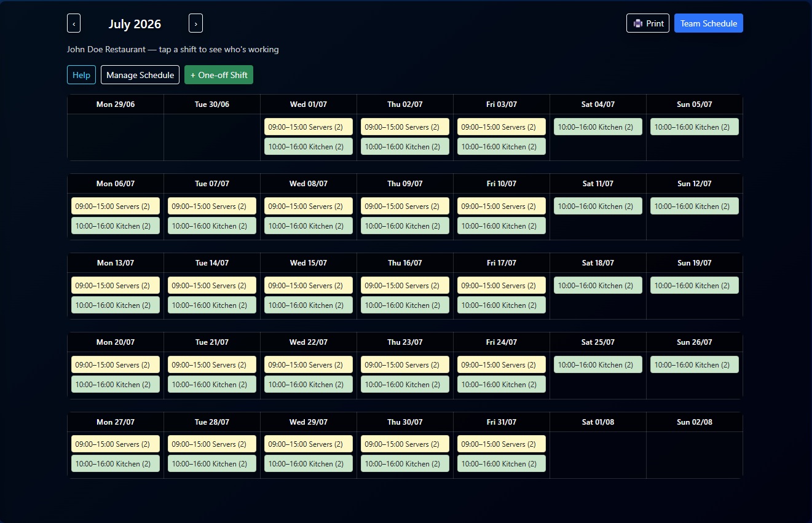Open Fri 31/07 Servers shift

point(502,444)
